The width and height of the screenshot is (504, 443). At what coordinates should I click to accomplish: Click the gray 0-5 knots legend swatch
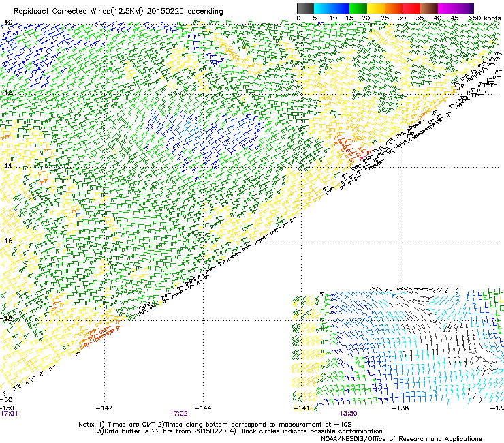[305, 8]
